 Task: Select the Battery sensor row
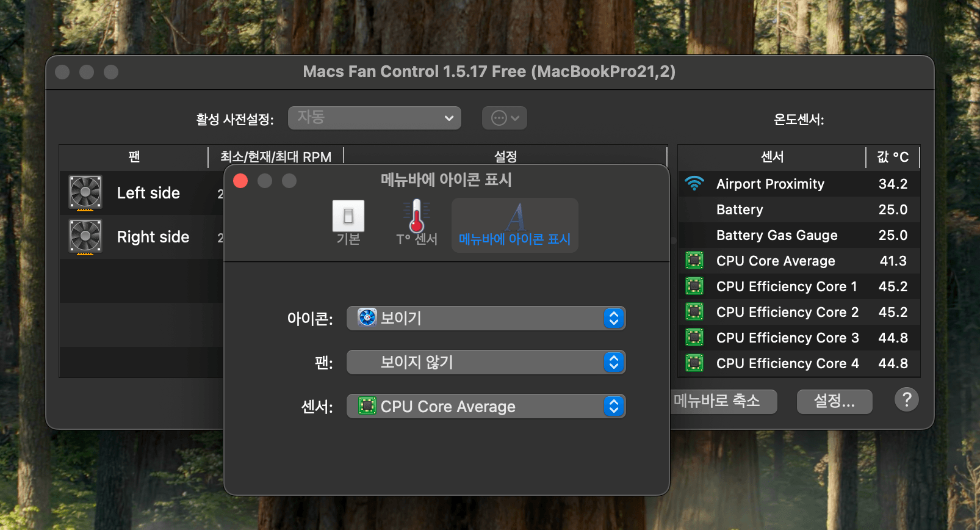799,209
